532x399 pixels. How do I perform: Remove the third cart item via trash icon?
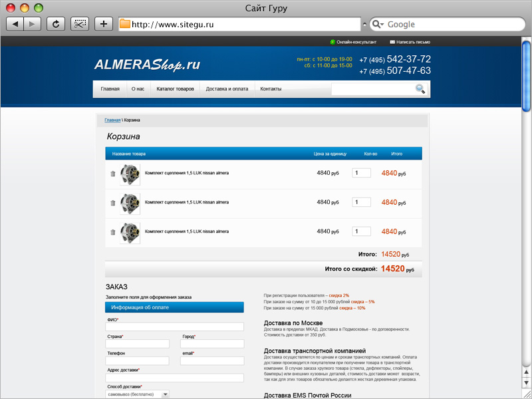[x=113, y=232]
